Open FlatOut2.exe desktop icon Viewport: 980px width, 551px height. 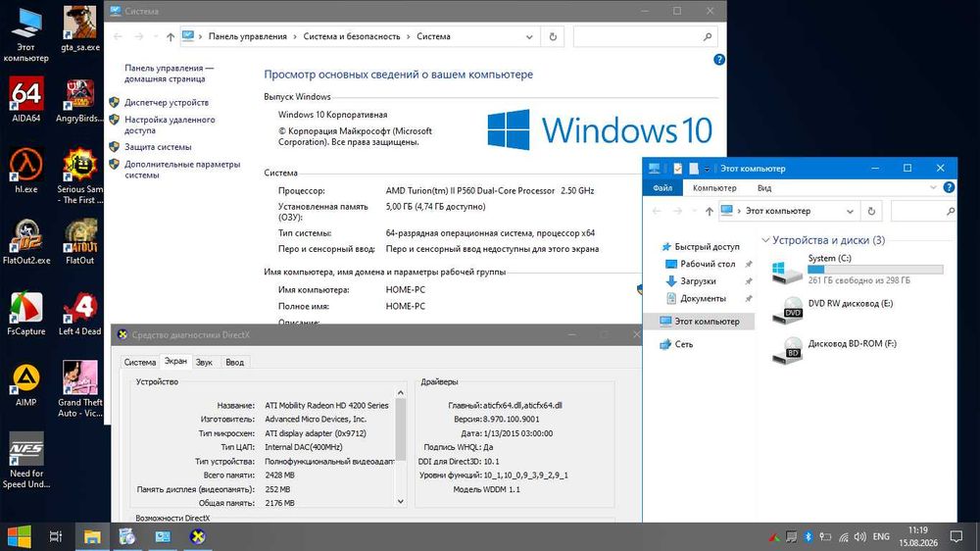click(25, 242)
